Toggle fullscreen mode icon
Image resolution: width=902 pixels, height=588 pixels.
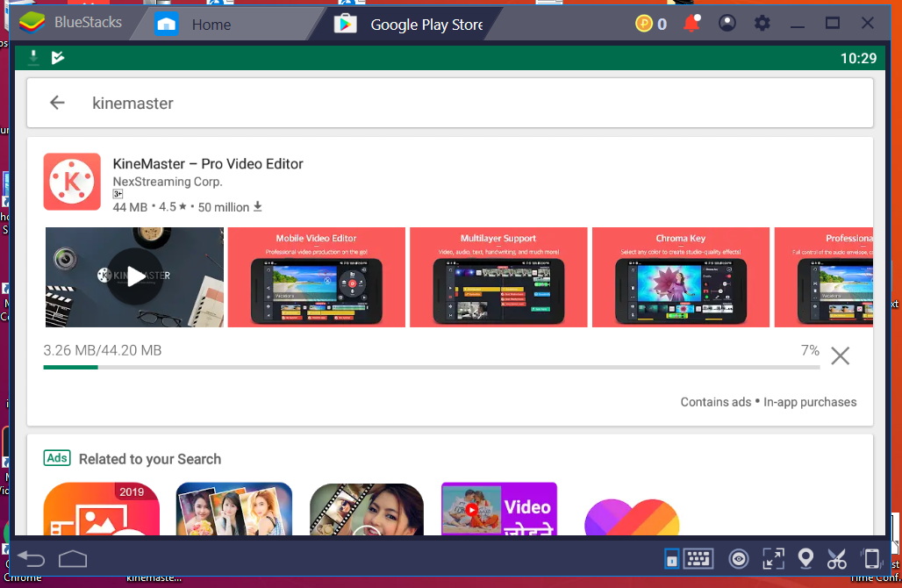pos(773,559)
